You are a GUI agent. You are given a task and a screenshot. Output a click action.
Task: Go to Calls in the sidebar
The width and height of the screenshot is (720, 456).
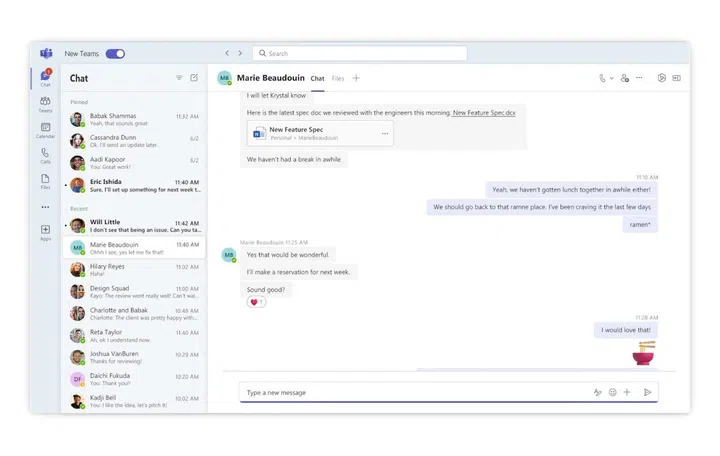[x=45, y=155]
